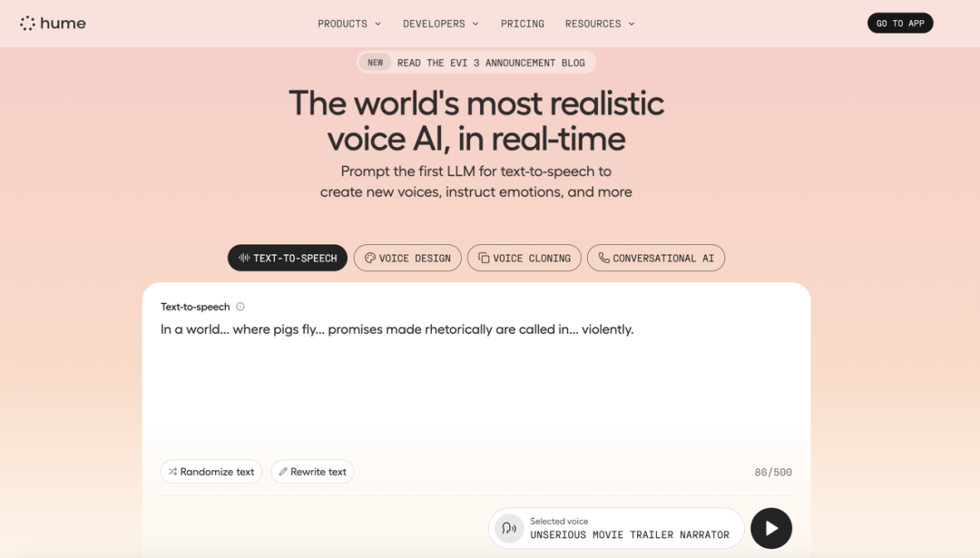
Task: Click the palette icon in Voice Design tab
Action: coord(370,258)
